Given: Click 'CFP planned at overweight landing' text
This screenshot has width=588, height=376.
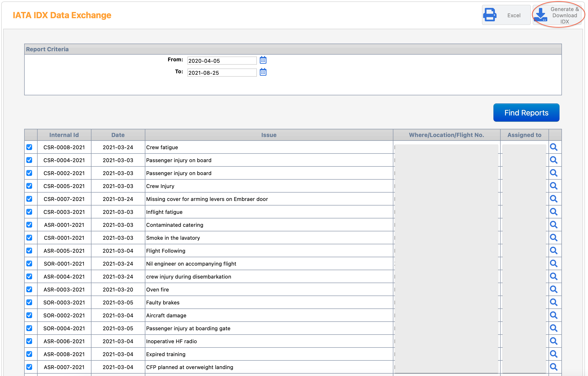Looking at the screenshot, I should click(189, 367).
